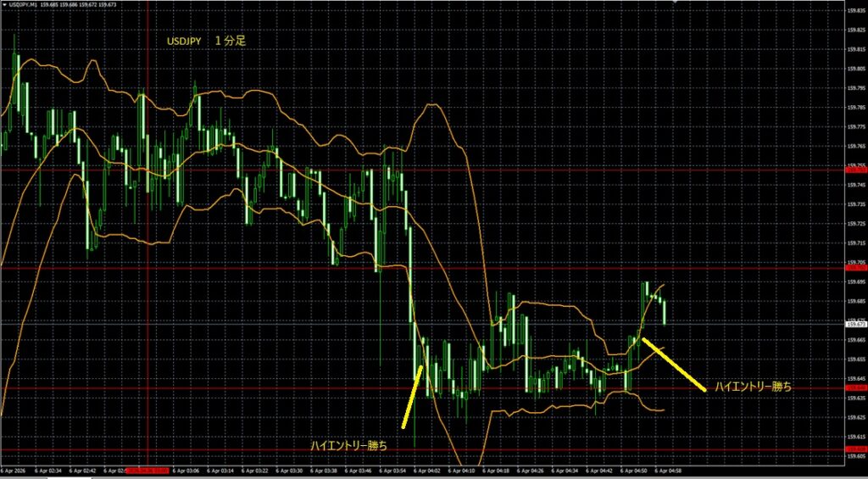Select the ハイエントリー勝ち label under the left yellow line
The height and width of the screenshot is (479, 868).
tap(348, 445)
